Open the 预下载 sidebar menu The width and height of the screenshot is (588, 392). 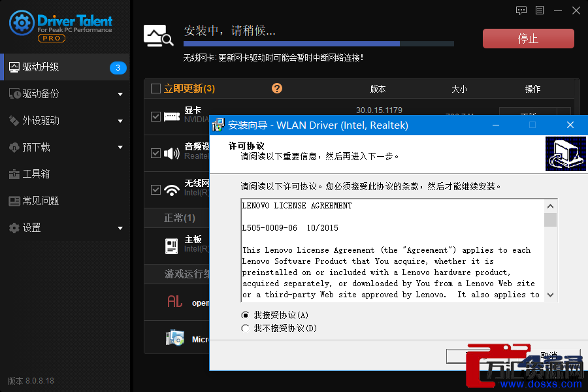point(65,148)
